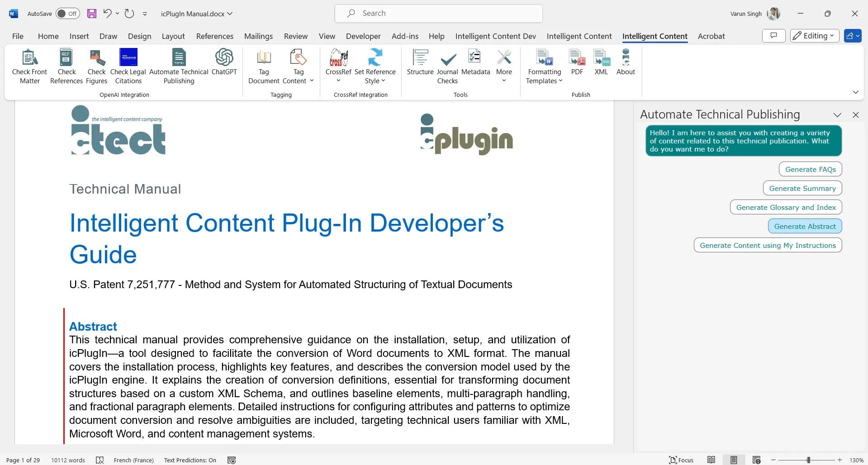The image size is (868, 465).
Task: Click Generate Summary button
Action: [802, 188]
